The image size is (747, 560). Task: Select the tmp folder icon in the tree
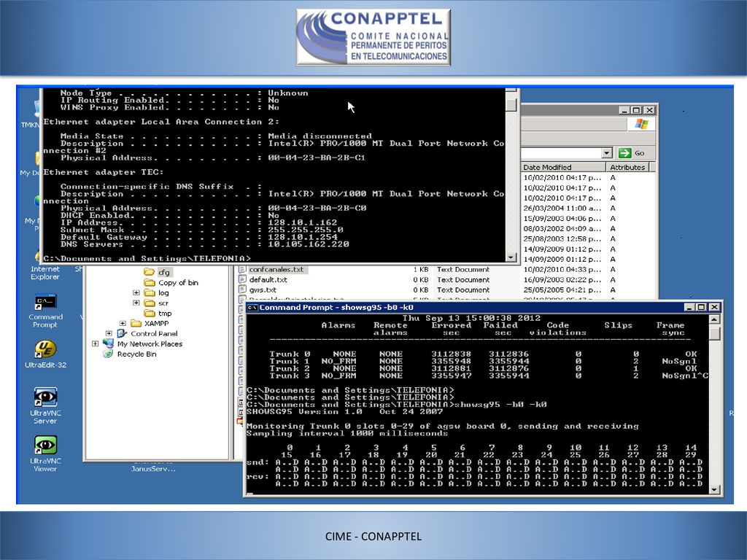149,314
